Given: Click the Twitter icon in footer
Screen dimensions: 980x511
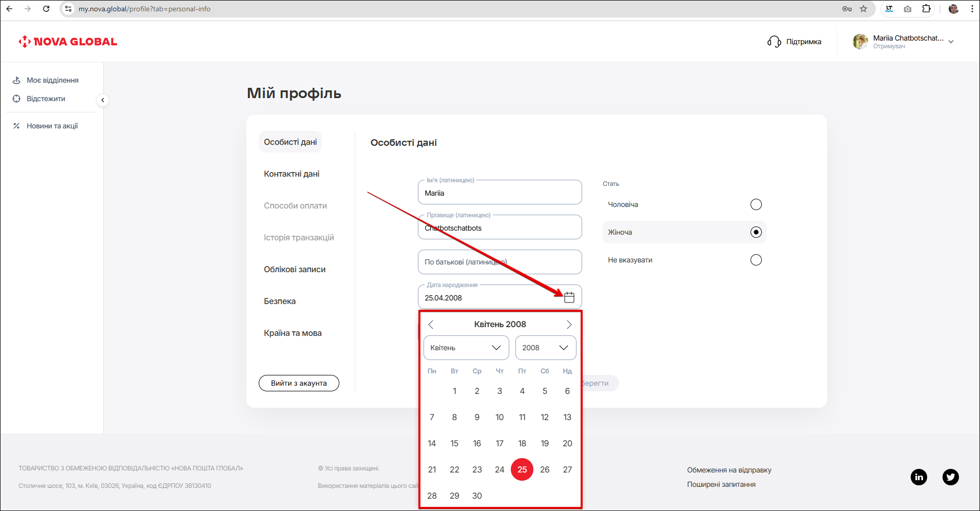Looking at the screenshot, I should [x=950, y=477].
